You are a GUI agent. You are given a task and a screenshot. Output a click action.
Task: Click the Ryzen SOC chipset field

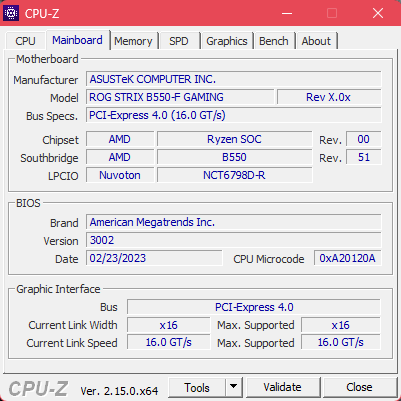(234, 139)
